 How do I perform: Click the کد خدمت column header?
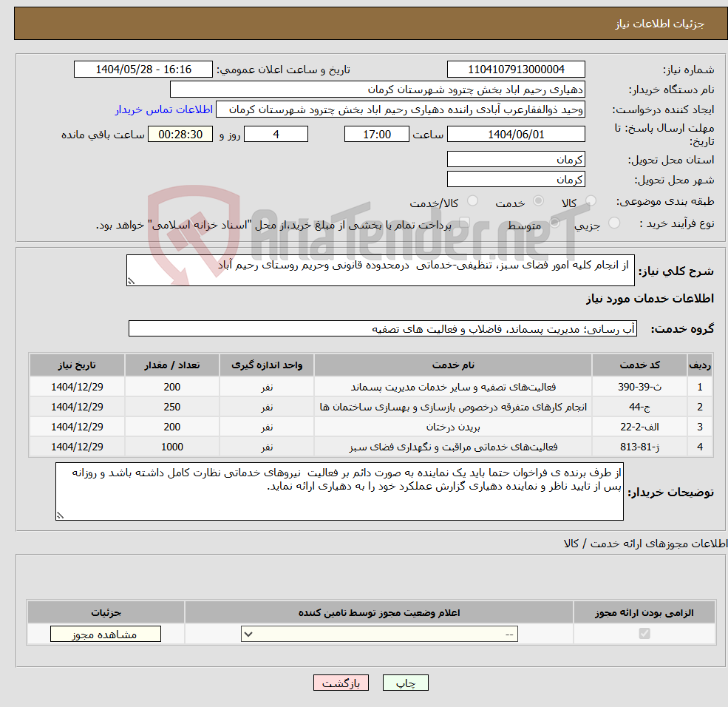pos(639,365)
